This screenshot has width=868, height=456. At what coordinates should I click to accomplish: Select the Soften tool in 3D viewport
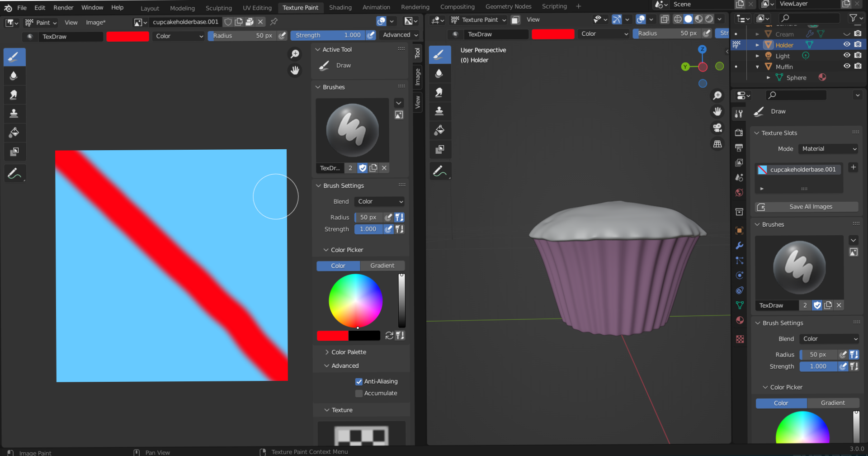point(439,73)
